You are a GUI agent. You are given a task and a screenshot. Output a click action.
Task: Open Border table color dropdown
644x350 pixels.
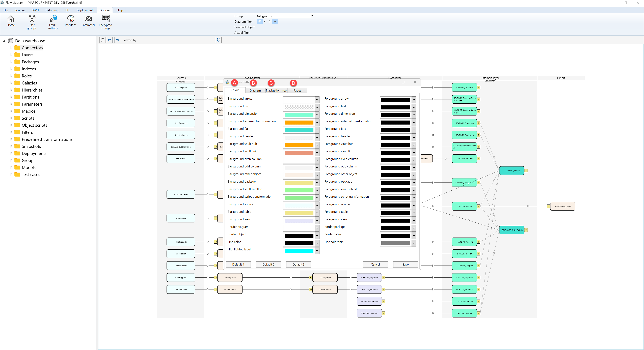(x=414, y=236)
